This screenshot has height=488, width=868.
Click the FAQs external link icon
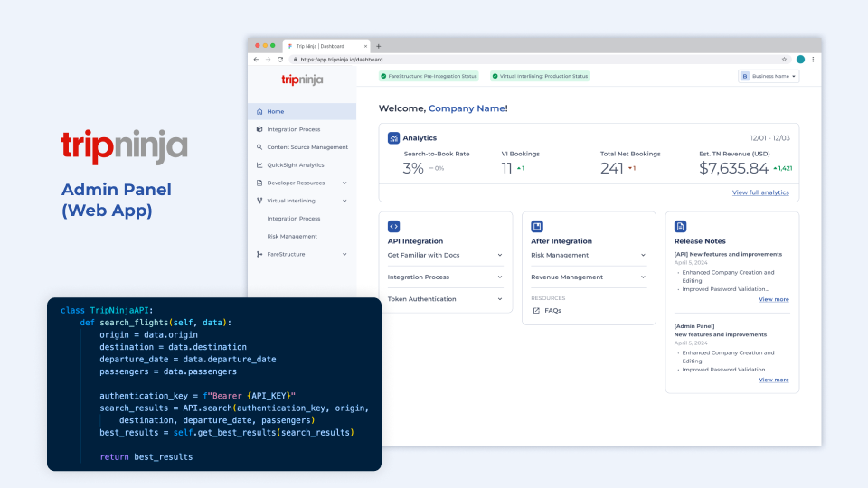(x=536, y=310)
